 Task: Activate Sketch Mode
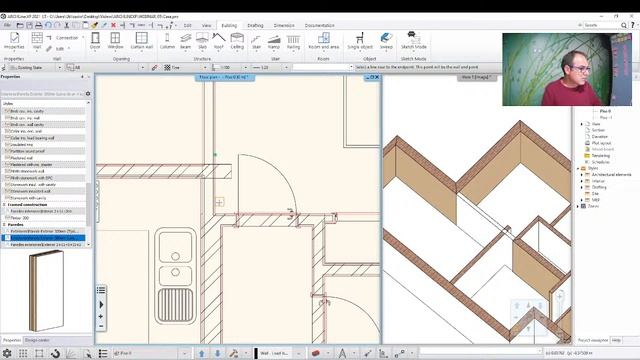pos(413,41)
